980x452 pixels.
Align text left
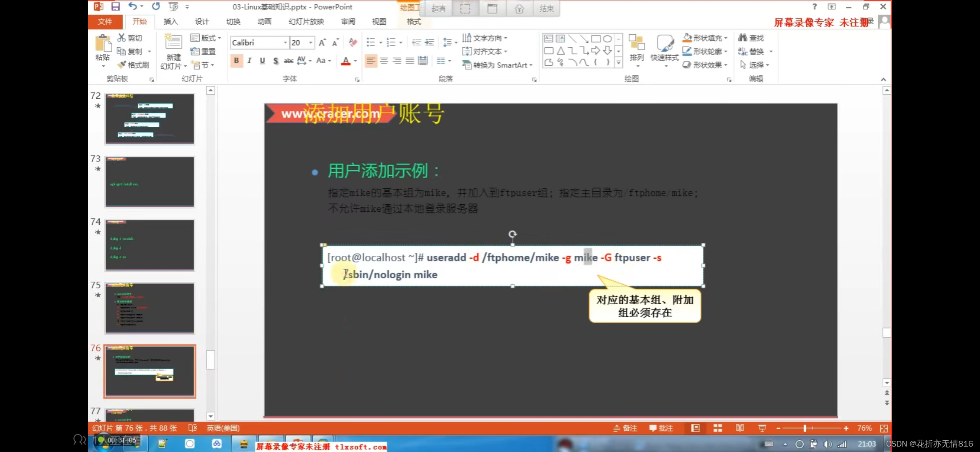point(371,61)
